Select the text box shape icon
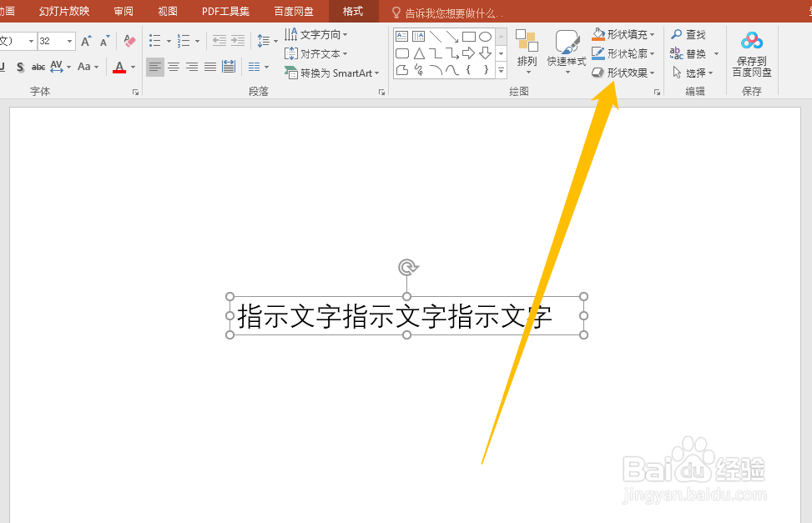The image size is (812, 523). tap(401, 35)
